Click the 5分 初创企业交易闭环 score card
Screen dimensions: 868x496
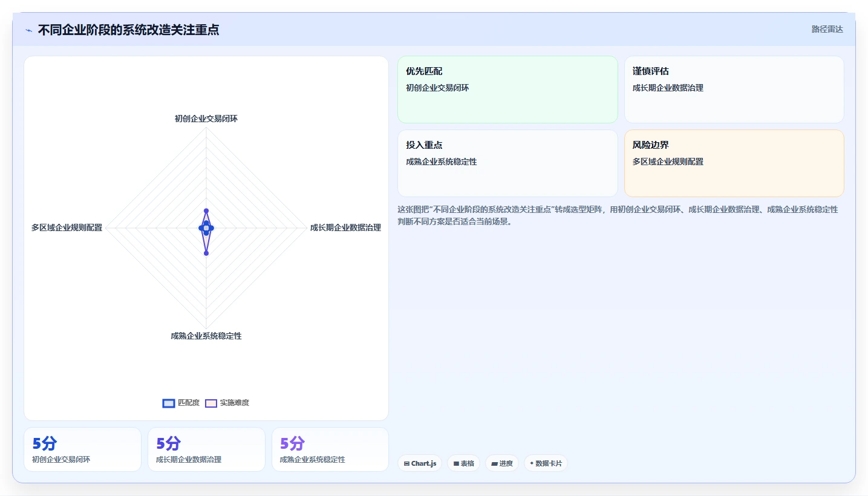[x=82, y=449]
